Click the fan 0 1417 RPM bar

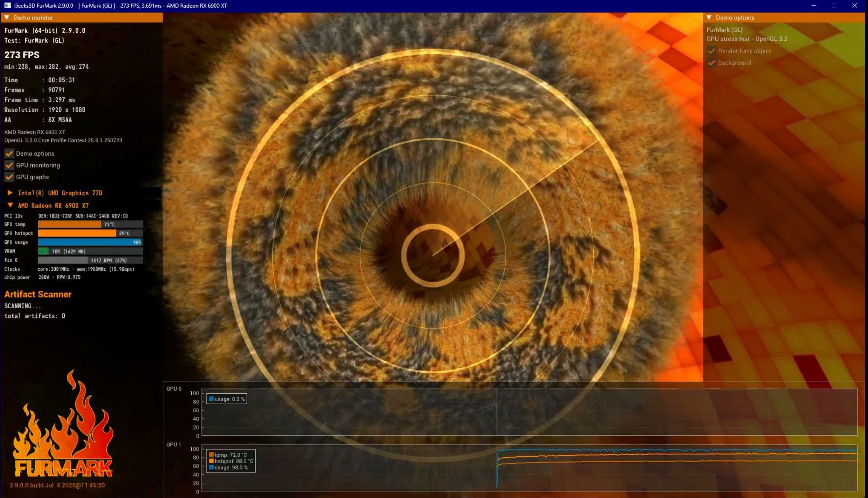pos(90,260)
